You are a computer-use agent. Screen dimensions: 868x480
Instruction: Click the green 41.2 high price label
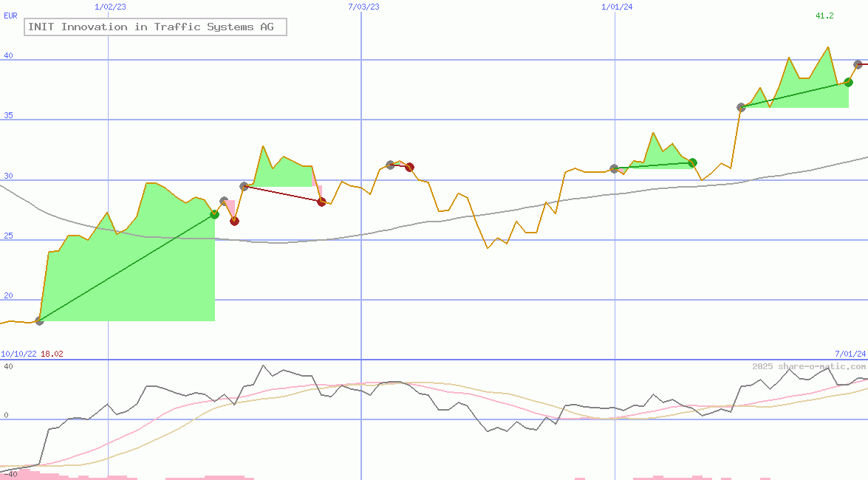pyautogui.click(x=824, y=16)
